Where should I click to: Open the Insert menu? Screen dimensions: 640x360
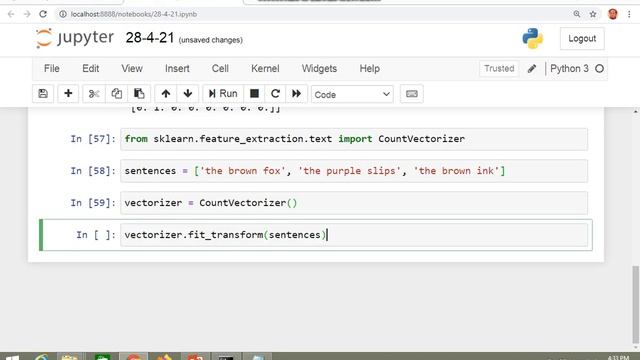(177, 69)
